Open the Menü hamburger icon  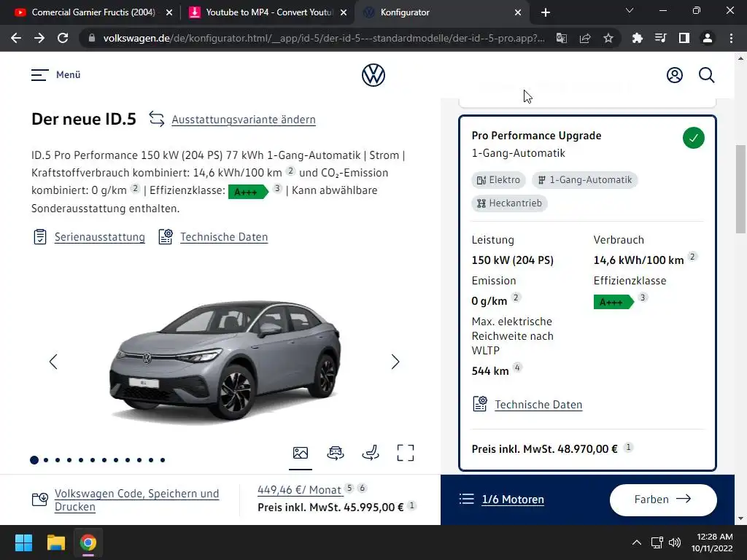point(39,75)
